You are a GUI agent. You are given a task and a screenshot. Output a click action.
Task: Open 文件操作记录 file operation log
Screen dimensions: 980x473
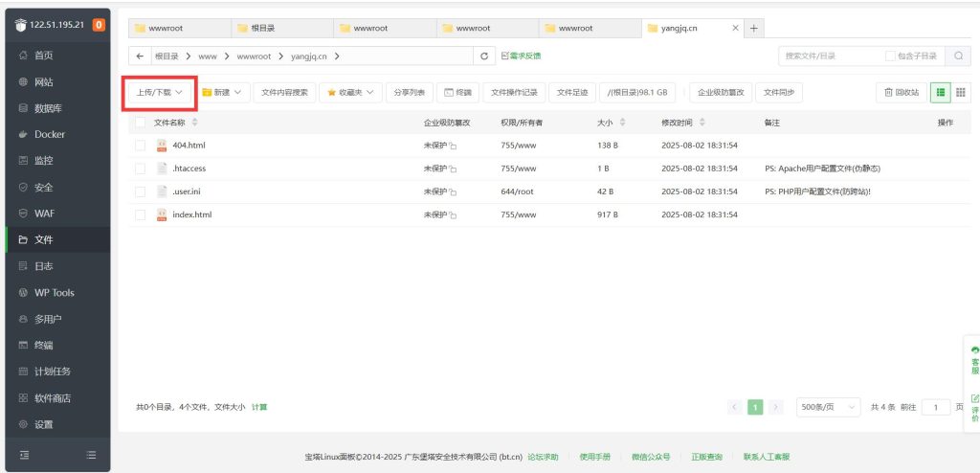514,93
